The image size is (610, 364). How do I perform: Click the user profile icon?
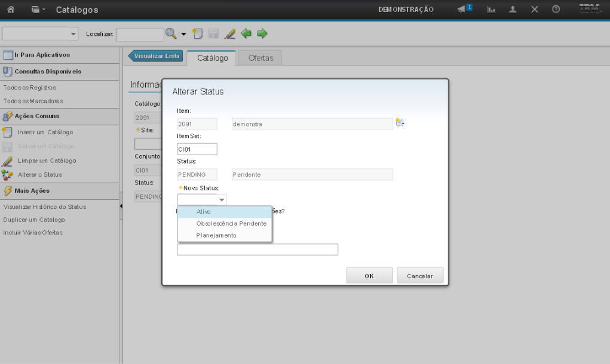point(513,10)
